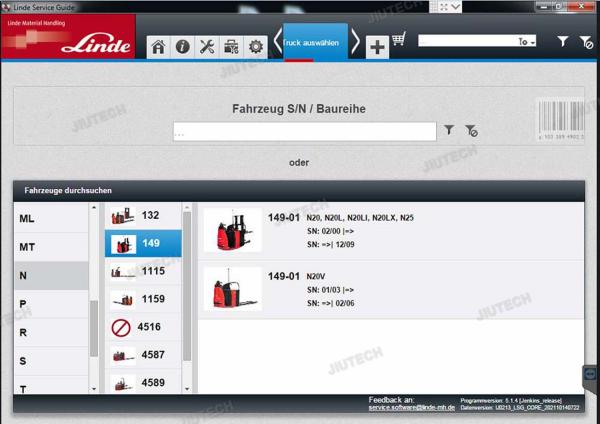The height and width of the screenshot is (424, 600).
Task: Click thumbnail of the N20V truck
Action: [233, 289]
